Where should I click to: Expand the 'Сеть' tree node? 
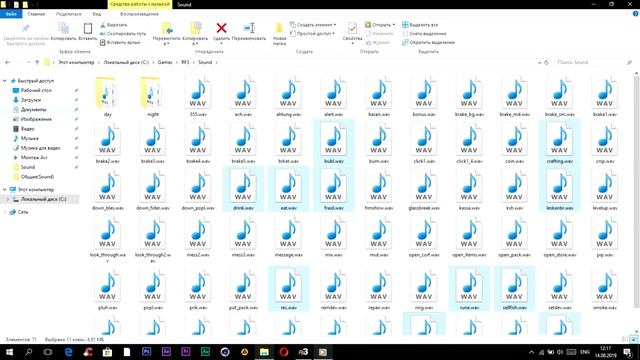(5, 212)
